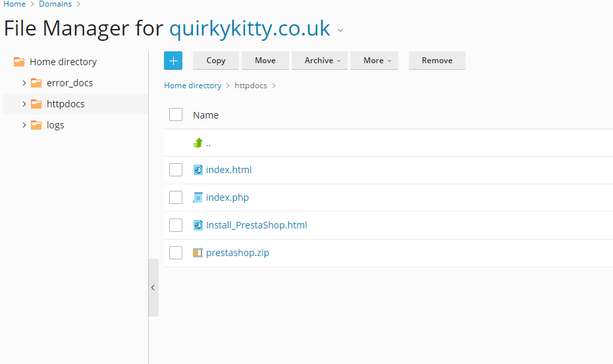Tick the checkbox for index.html
613x364 pixels.
click(x=176, y=170)
